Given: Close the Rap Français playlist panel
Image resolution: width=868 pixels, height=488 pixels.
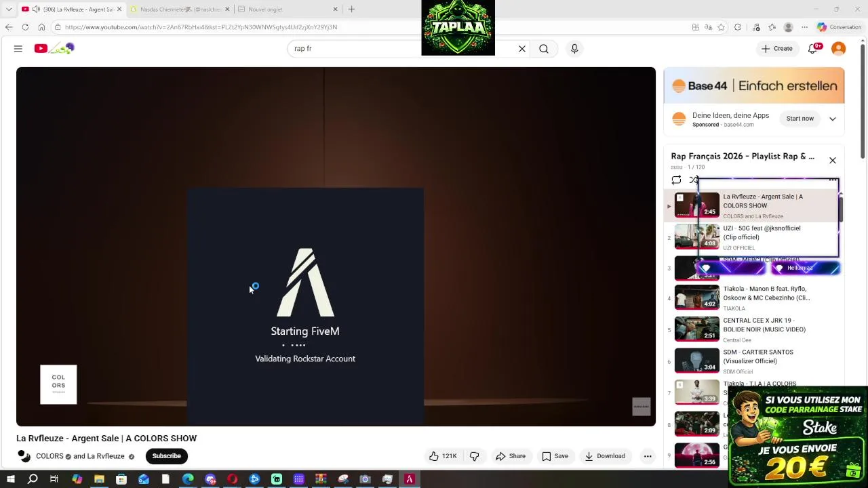Looking at the screenshot, I should (833, 161).
